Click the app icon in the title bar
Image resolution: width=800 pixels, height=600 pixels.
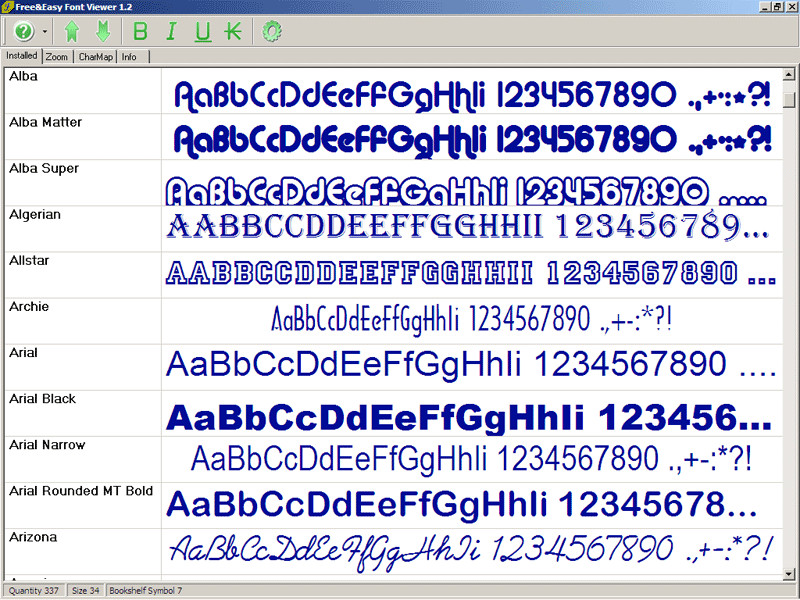[x=7, y=7]
